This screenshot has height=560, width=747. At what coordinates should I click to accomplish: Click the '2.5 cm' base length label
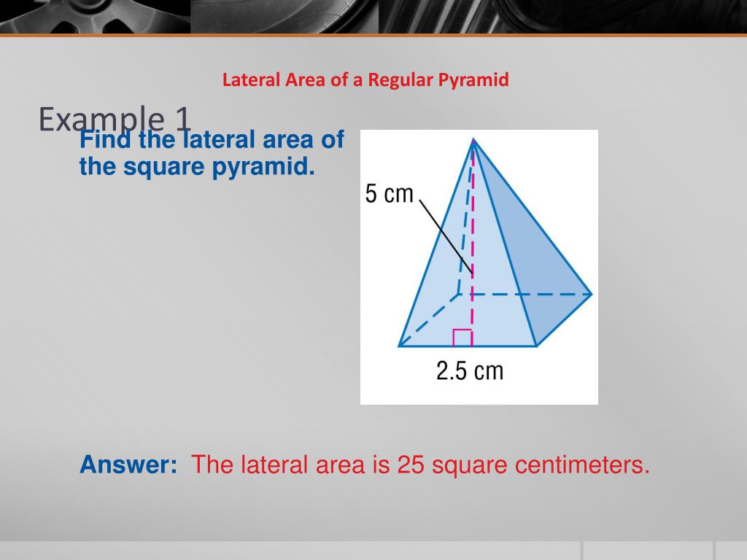pyautogui.click(x=470, y=370)
